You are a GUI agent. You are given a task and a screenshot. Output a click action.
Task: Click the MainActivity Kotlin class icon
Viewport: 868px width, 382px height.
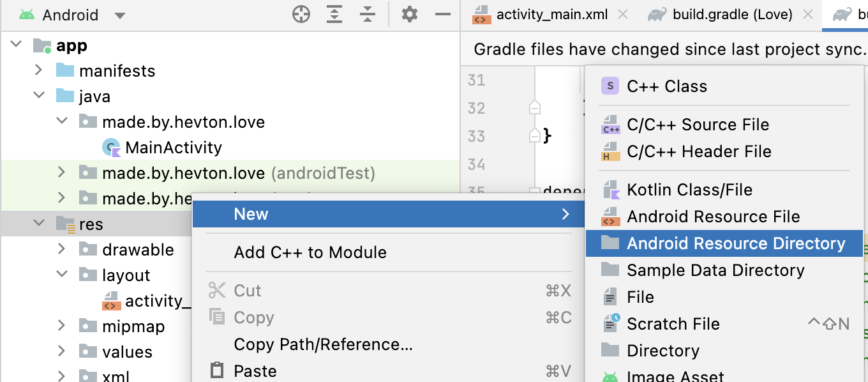[111, 148]
